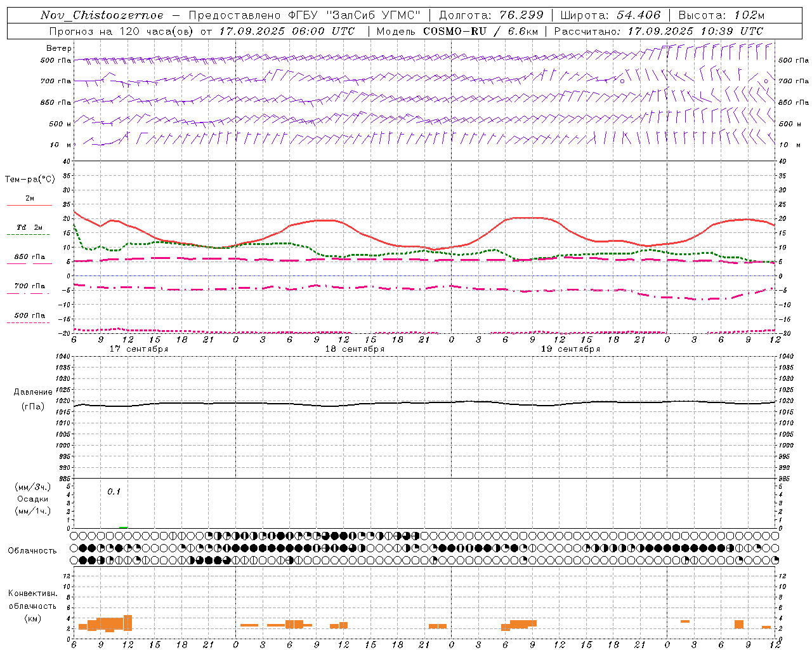
Task: Click the red line sample under the 2м legend
Action: [29, 206]
